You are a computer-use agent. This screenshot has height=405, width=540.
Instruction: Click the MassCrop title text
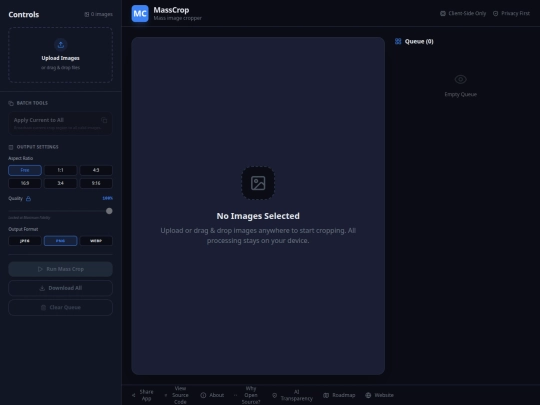(x=171, y=10)
